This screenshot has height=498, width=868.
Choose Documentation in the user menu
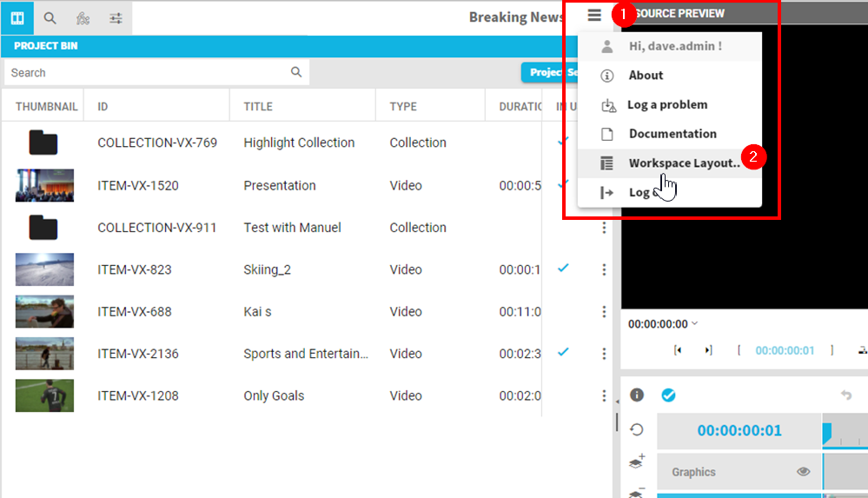[x=672, y=134]
